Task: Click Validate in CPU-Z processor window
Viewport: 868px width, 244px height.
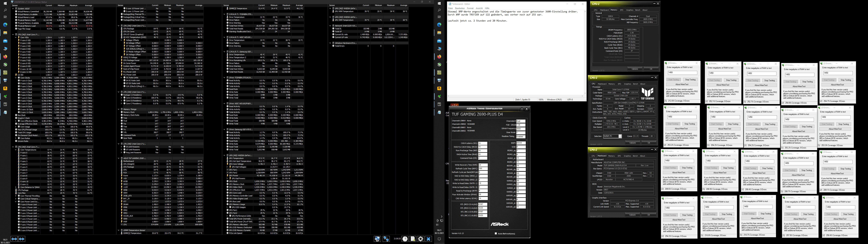Action: point(633,143)
